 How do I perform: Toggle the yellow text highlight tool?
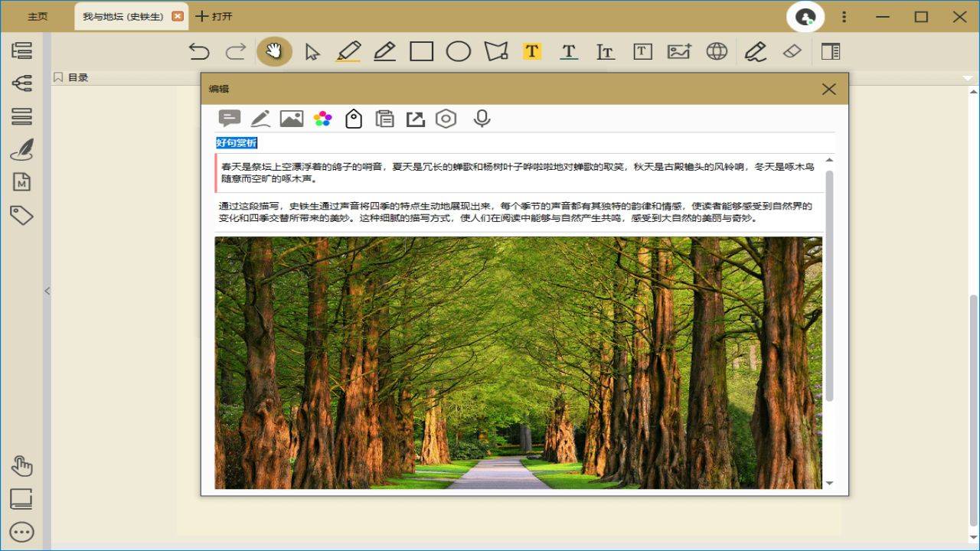[x=532, y=51]
